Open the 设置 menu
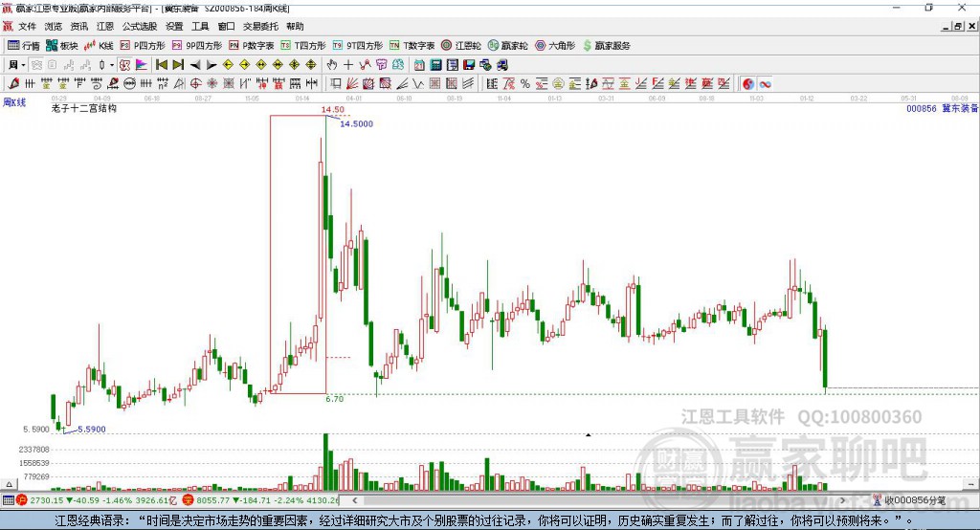 [x=174, y=26]
